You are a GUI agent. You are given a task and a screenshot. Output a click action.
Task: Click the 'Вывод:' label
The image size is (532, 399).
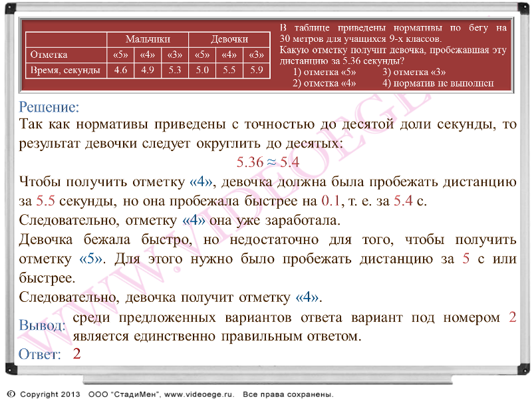click(43, 325)
